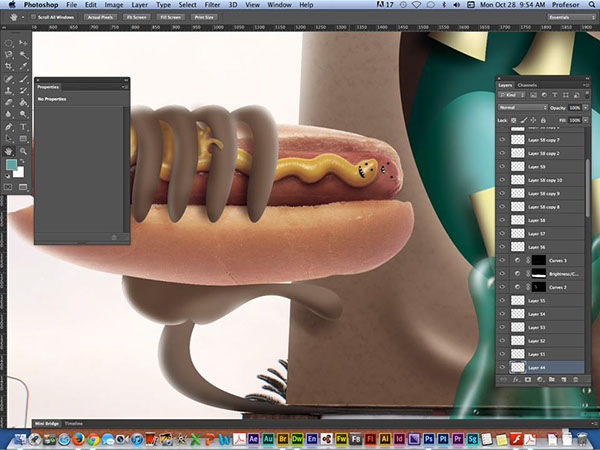Lock transparent pixels of the layer
Screen dimensions: 600x450
pyautogui.click(x=514, y=120)
